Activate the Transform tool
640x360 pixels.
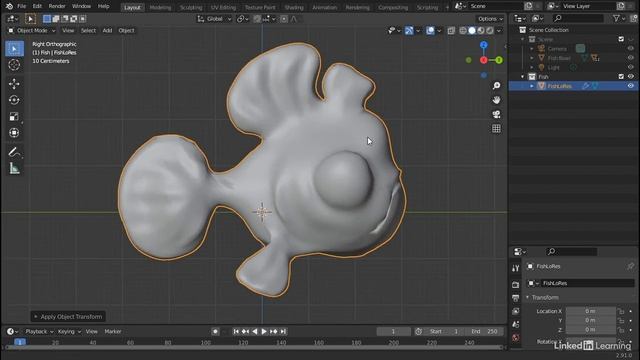tap(14, 133)
